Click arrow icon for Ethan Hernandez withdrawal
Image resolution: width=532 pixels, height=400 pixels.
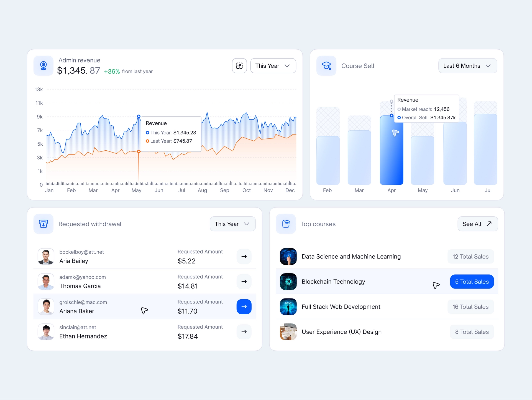[244, 332]
